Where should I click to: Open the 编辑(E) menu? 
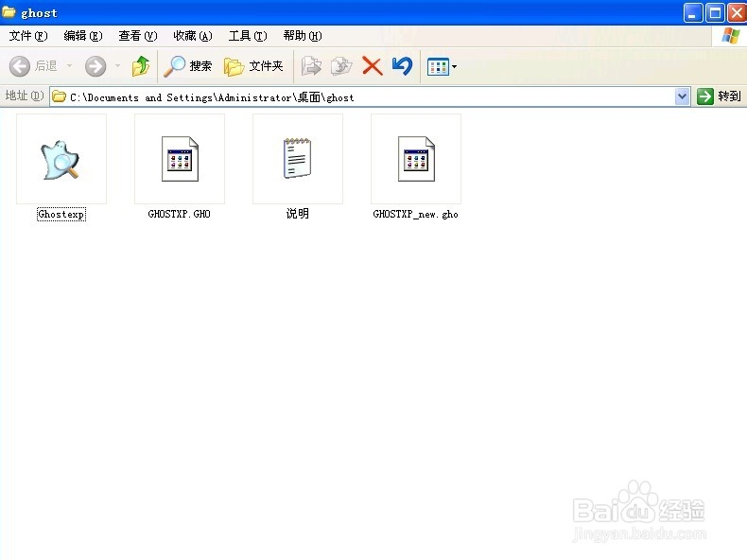pos(83,36)
